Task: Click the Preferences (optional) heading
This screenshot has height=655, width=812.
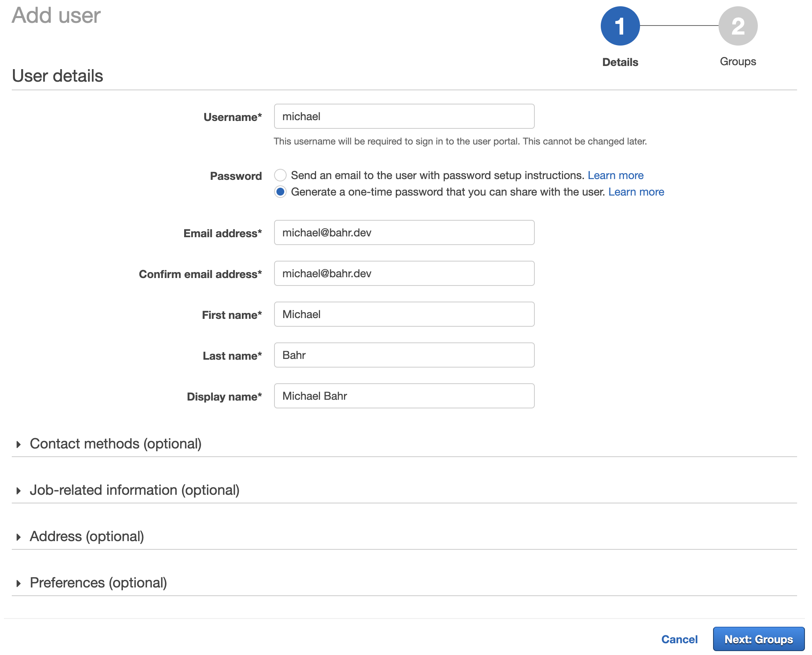Action: pos(98,583)
